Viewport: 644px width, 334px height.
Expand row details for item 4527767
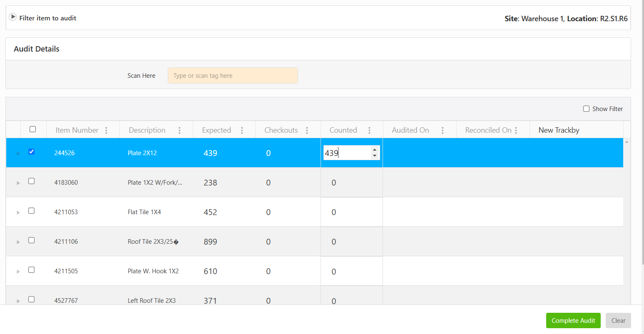pos(18,301)
